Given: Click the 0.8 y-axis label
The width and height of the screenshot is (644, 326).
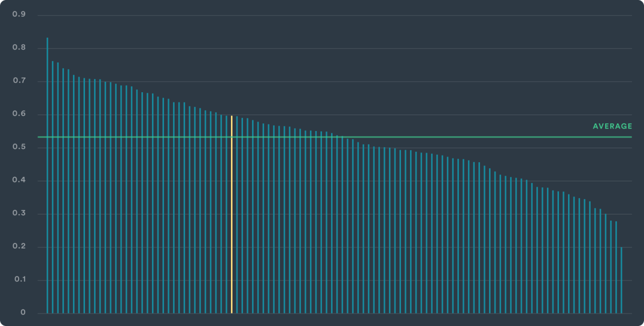Looking at the screenshot, I should pos(19,48).
